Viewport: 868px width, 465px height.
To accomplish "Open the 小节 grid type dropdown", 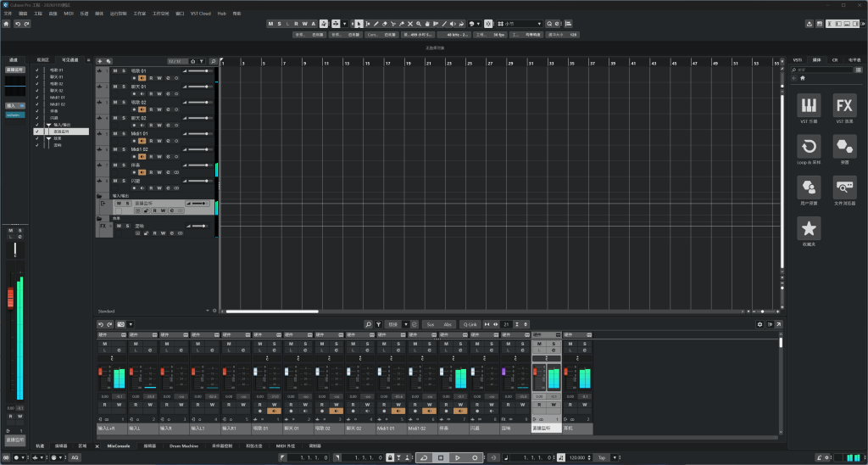I will tap(520, 24).
